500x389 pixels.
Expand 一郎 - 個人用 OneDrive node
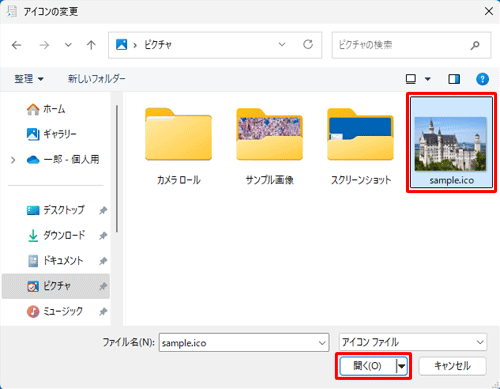point(13,160)
